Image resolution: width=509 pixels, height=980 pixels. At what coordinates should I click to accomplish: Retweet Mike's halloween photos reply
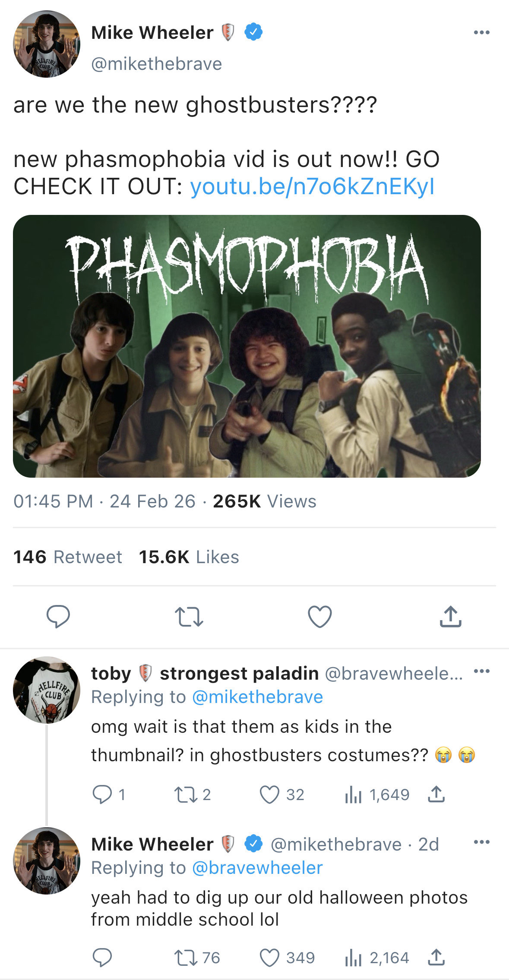[x=185, y=958]
